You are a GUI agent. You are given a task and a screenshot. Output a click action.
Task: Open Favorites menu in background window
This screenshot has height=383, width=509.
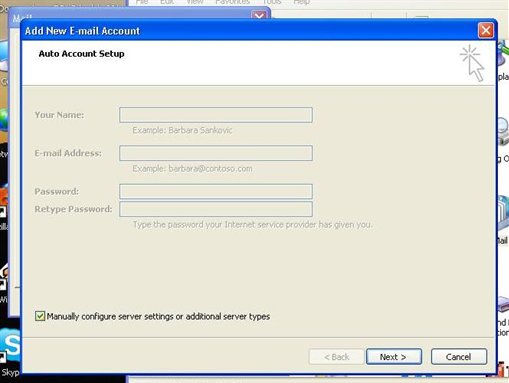(x=232, y=2)
